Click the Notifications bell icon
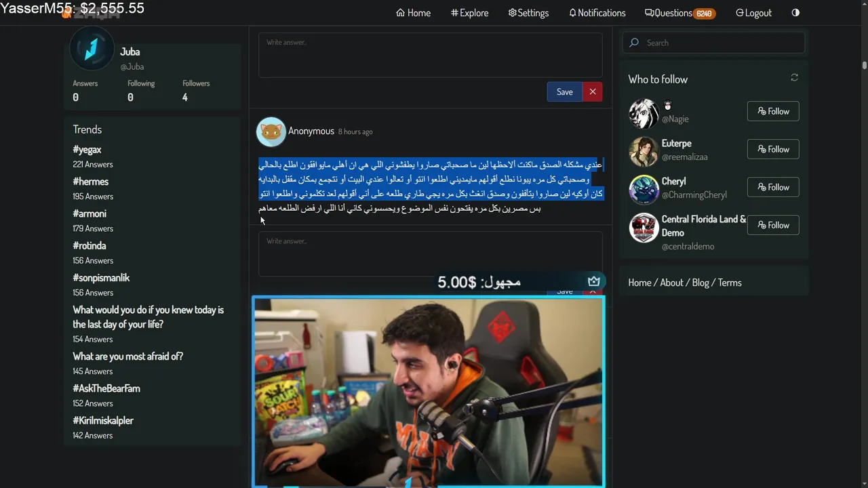Screen dimensions: 868x488 572,13
